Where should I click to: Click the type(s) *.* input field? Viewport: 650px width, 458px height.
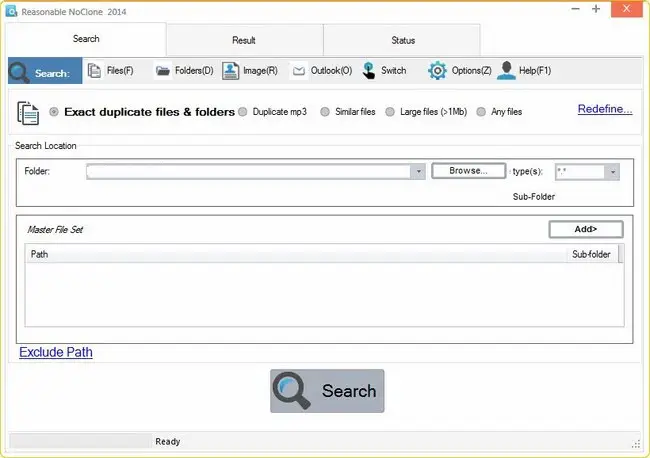pos(580,172)
